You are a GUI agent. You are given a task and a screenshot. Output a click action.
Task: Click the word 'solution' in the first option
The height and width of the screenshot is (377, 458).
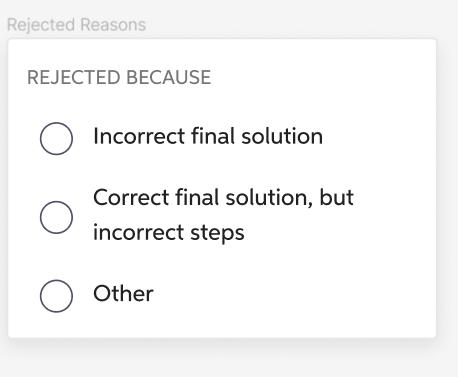tap(282, 136)
